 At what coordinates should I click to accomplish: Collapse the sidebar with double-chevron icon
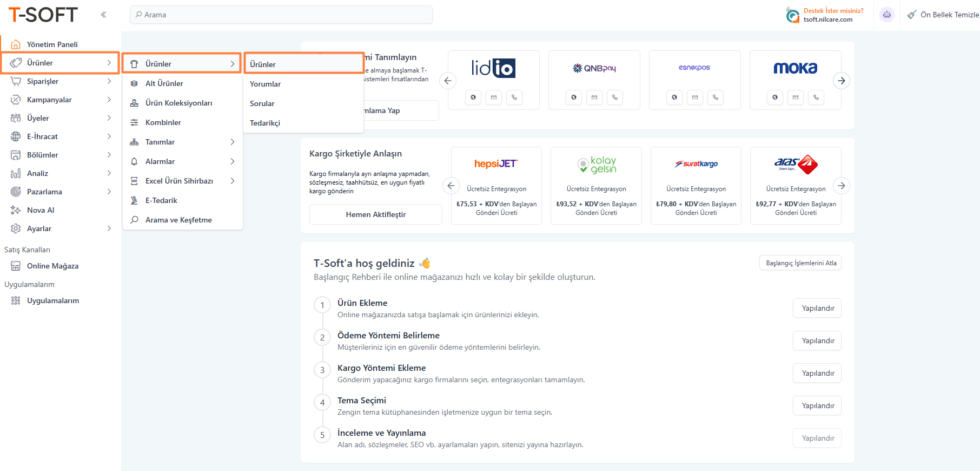(103, 15)
